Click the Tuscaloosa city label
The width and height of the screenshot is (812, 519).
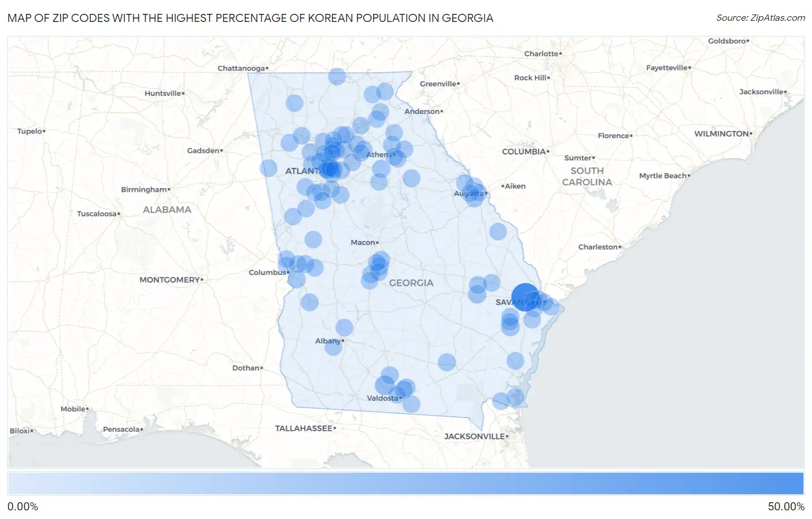coord(97,214)
